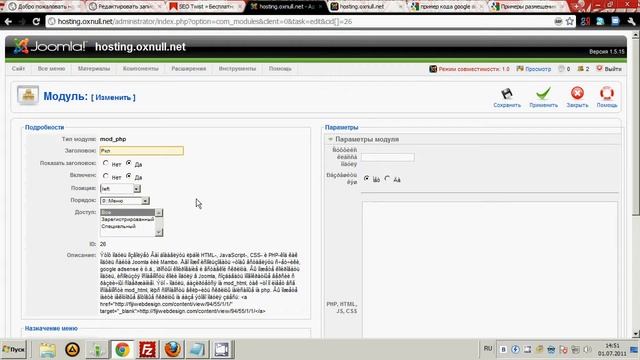
Task: Click the module icon beside the Модуль title
Action: point(28,95)
